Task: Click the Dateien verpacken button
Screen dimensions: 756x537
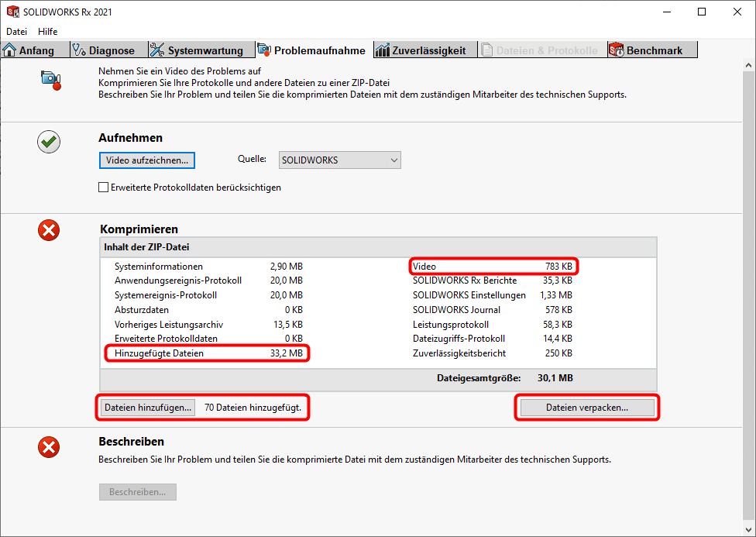Action: (586, 407)
